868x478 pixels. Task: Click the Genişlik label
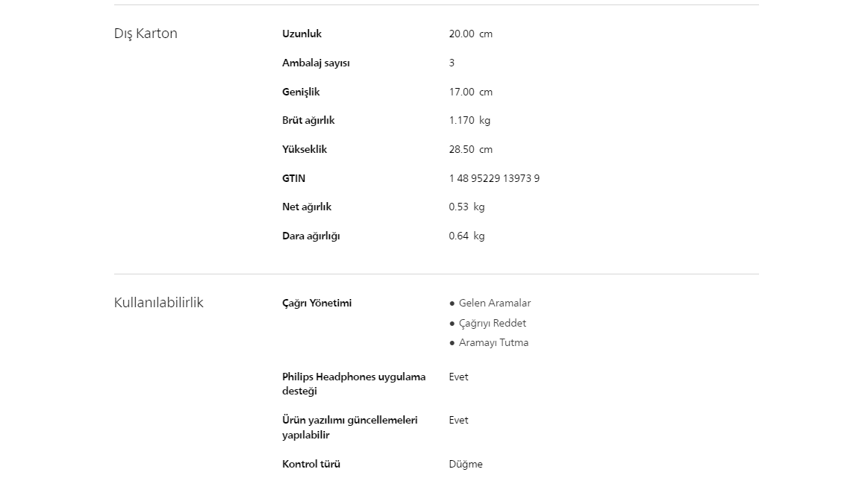(301, 92)
